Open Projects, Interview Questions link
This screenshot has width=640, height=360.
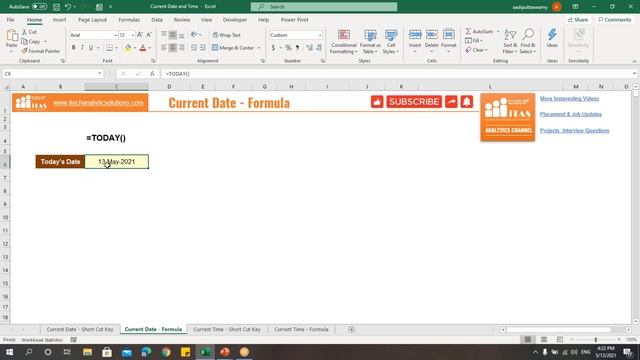tap(574, 130)
